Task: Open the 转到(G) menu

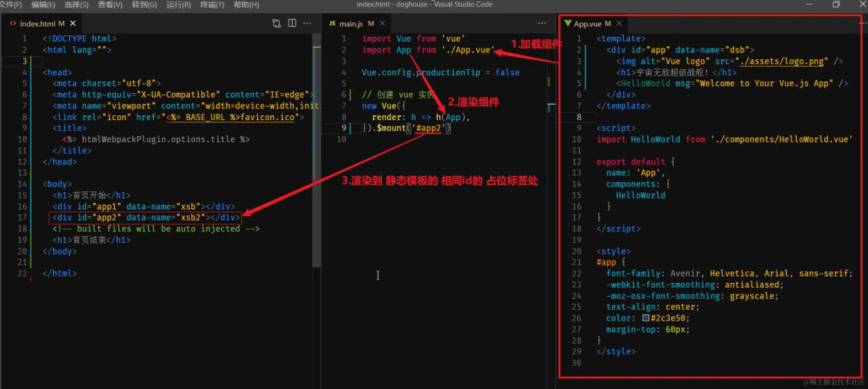Action: click(x=144, y=5)
